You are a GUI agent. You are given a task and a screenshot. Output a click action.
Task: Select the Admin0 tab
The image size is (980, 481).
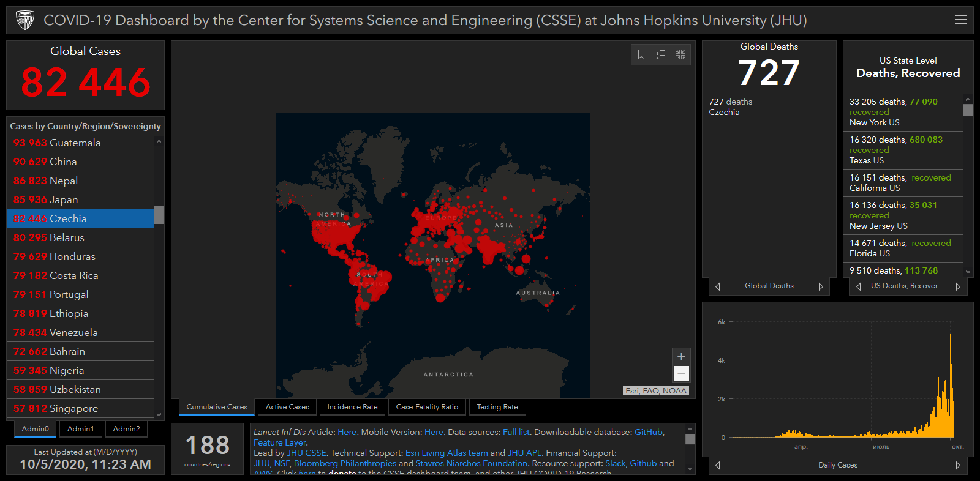coord(36,429)
